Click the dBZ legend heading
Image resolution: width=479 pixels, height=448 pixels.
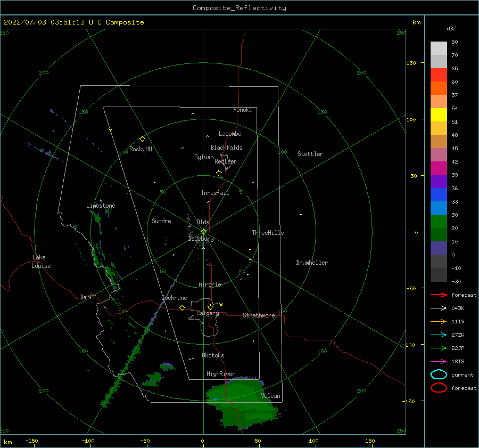pos(451,28)
